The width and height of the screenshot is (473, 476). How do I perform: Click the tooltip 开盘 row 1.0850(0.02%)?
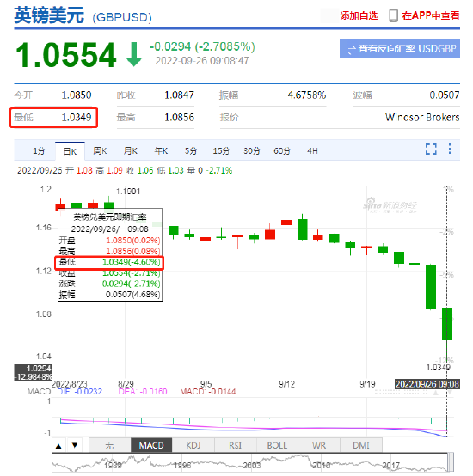[109, 241]
